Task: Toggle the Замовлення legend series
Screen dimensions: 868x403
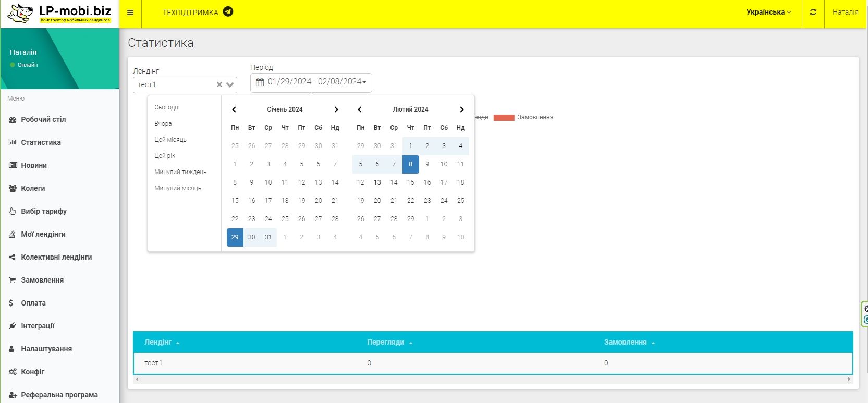Action: (523, 117)
